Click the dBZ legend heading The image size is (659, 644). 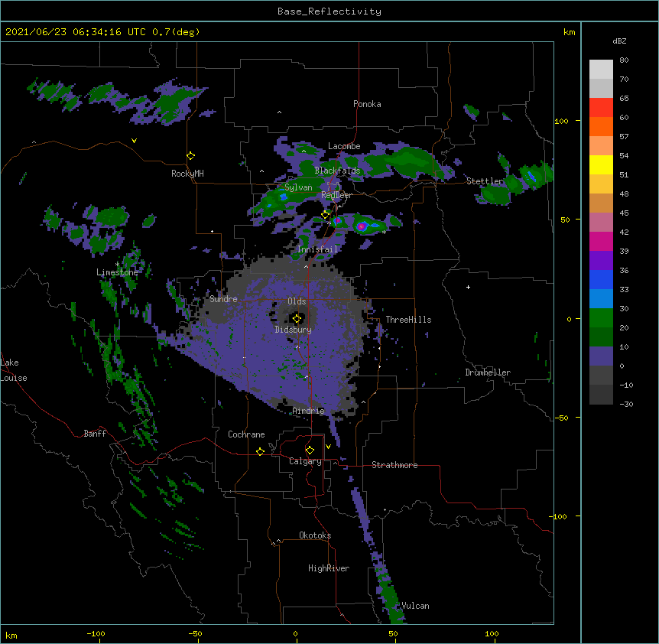(x=619, y=41)
